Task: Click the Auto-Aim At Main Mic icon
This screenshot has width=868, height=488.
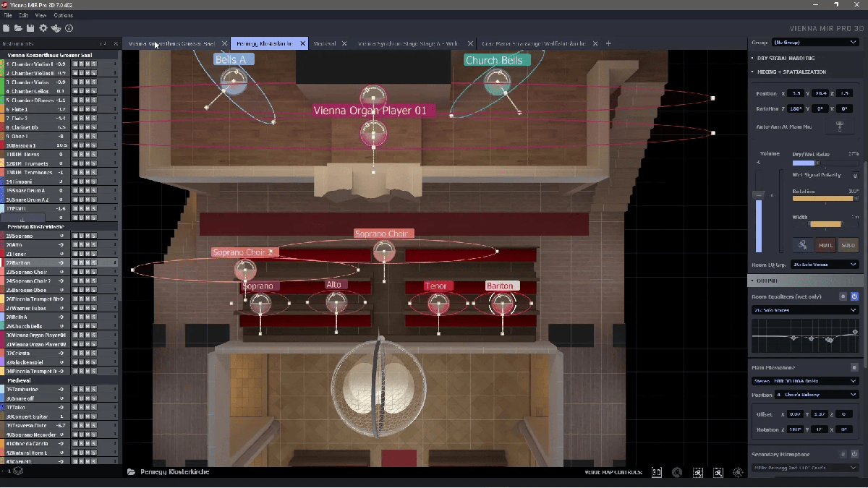Action: click(840, 127)
